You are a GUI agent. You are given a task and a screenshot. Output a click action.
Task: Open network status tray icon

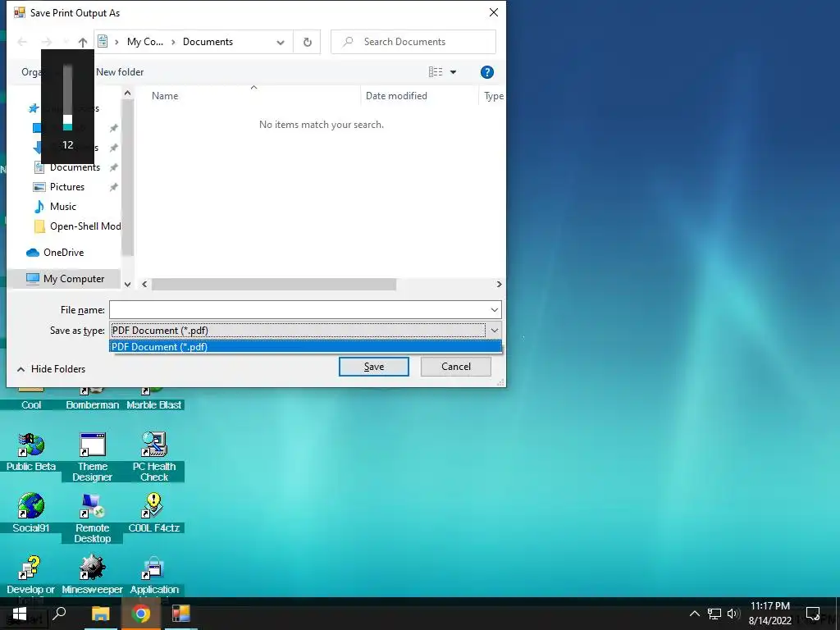pos(714,614)
